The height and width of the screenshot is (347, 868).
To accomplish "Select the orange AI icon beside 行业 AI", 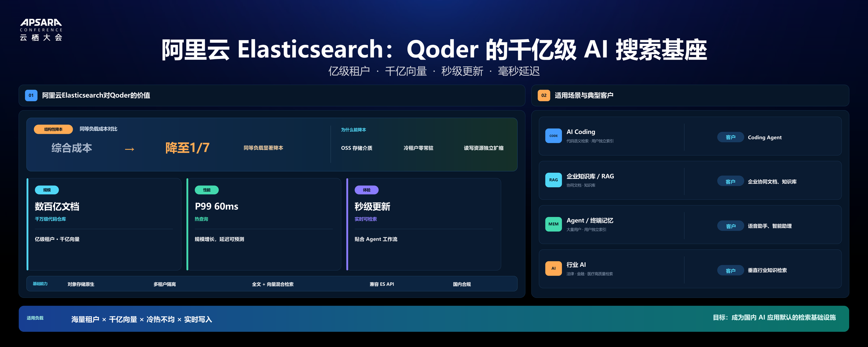I will [x=553, y=269].
